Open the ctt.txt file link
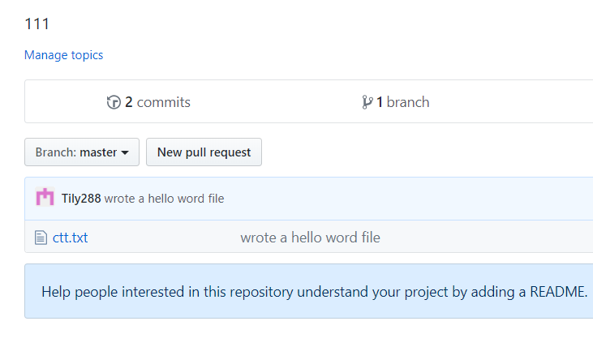This screenshot has height=364, width=593. (x=71, y=238)
